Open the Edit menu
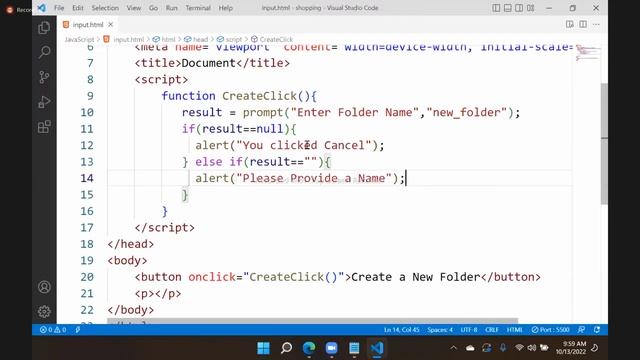Screen dimensions: 640x360 (x=78, y=8)
